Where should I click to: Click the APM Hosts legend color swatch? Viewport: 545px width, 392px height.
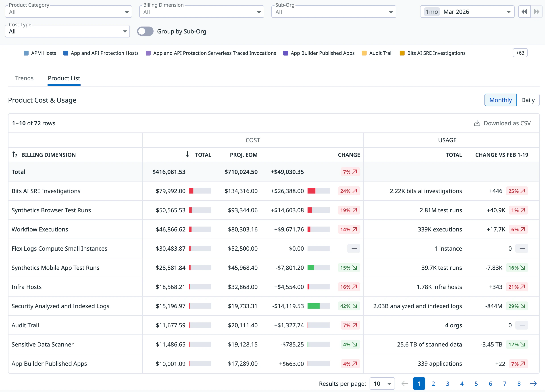tap(26, 53)
